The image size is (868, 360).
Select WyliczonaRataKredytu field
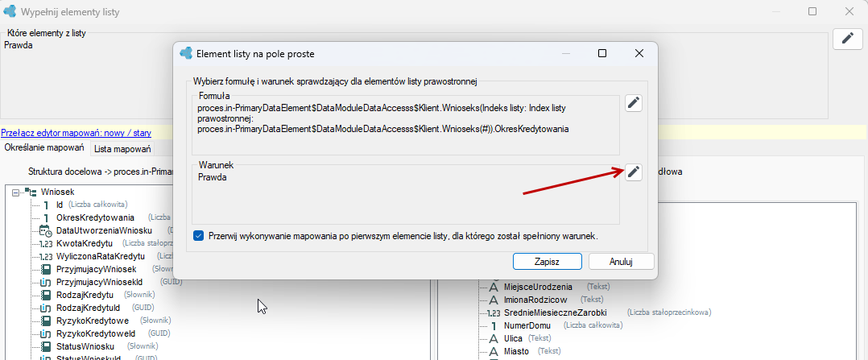100,256
